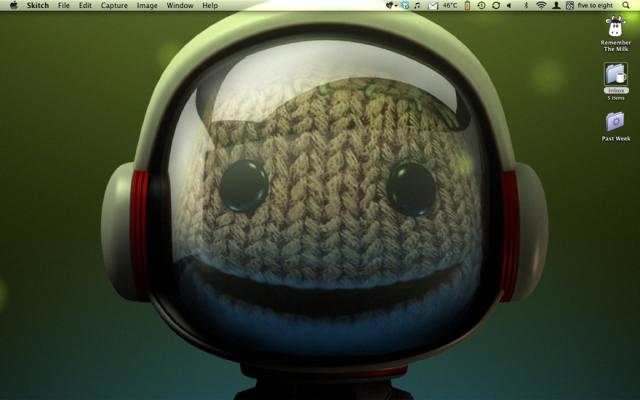The width and height of the screenshot is (640, 400).
Task: Open the File menu
Action: (64, 5)
